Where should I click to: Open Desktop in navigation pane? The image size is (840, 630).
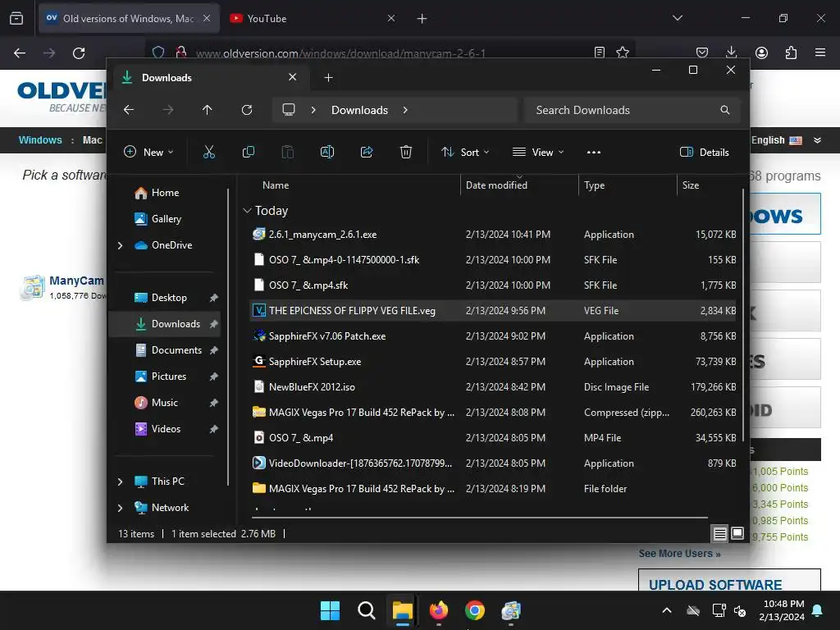click(169, 298)
